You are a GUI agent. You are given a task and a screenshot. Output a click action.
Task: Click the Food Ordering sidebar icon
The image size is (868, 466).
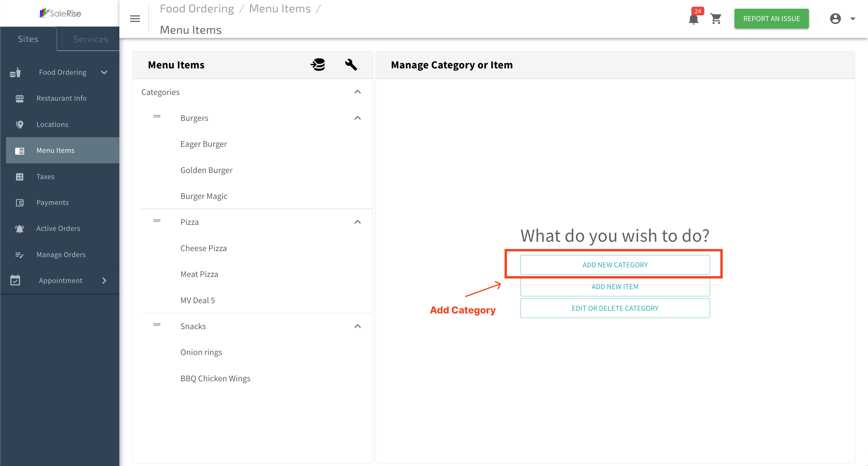click(x=15, y=72)
